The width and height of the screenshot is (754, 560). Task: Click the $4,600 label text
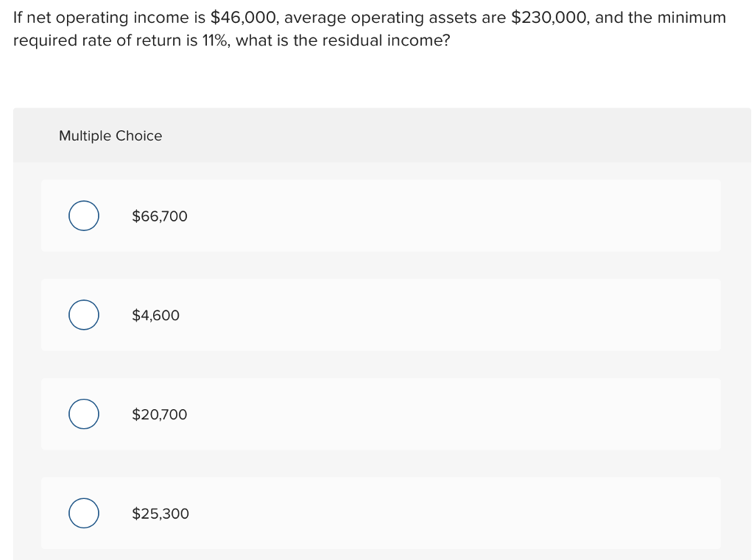tap(155, 315)
